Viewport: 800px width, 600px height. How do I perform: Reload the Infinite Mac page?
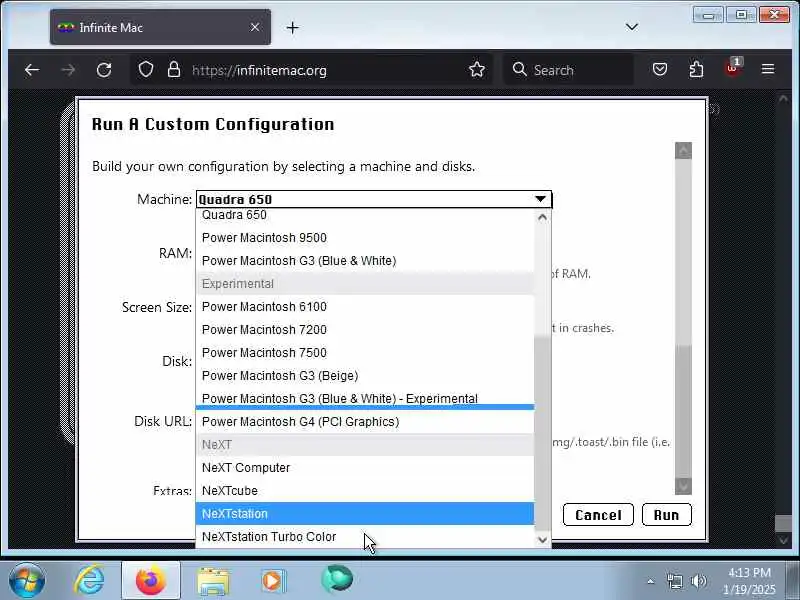pos(104,70)
